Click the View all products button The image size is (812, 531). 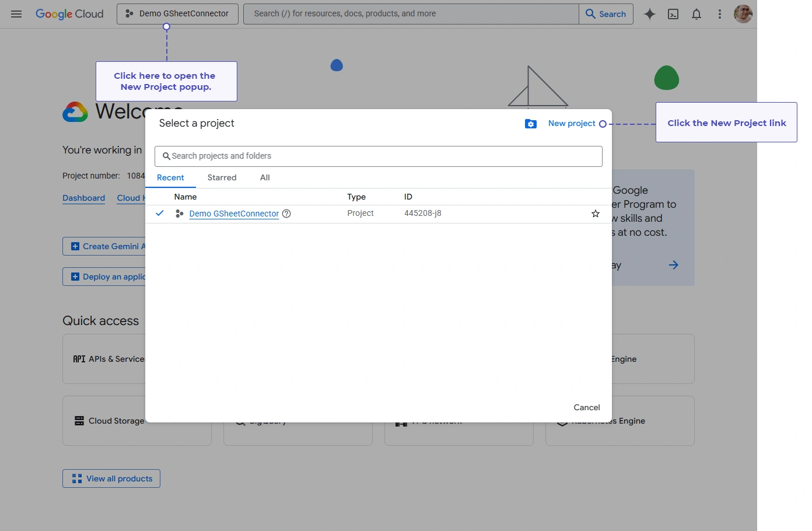[x=111, y=478]
